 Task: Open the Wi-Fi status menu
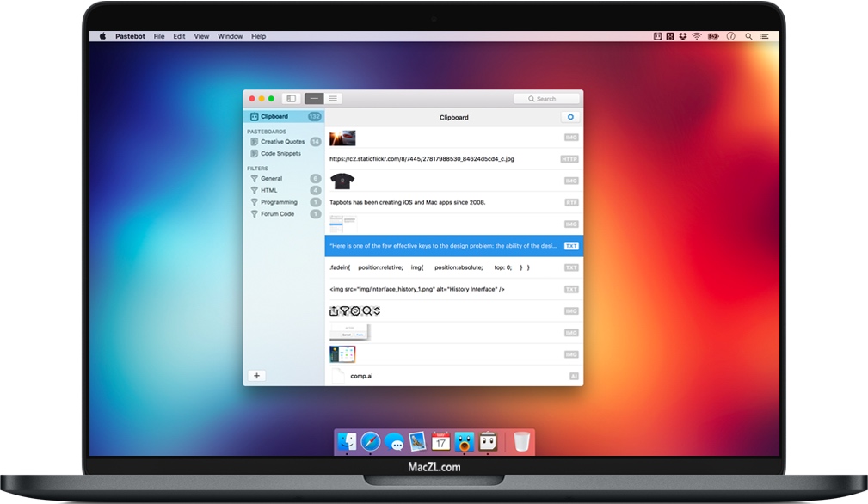pyautogui.click(x=697, y=36)
